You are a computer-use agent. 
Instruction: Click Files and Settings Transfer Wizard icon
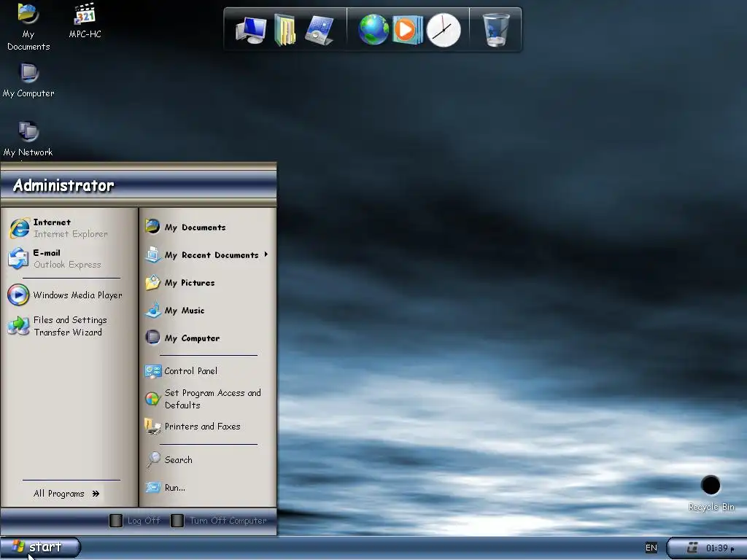tap(18, 326)
